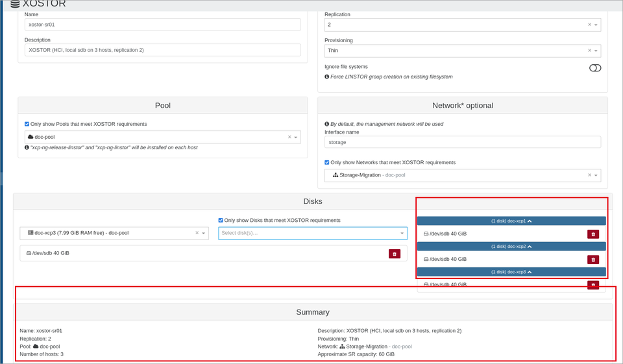Screen dimensions: 623x364
Task: Open the Provisioning dropdown arrow
Action: 596,51
